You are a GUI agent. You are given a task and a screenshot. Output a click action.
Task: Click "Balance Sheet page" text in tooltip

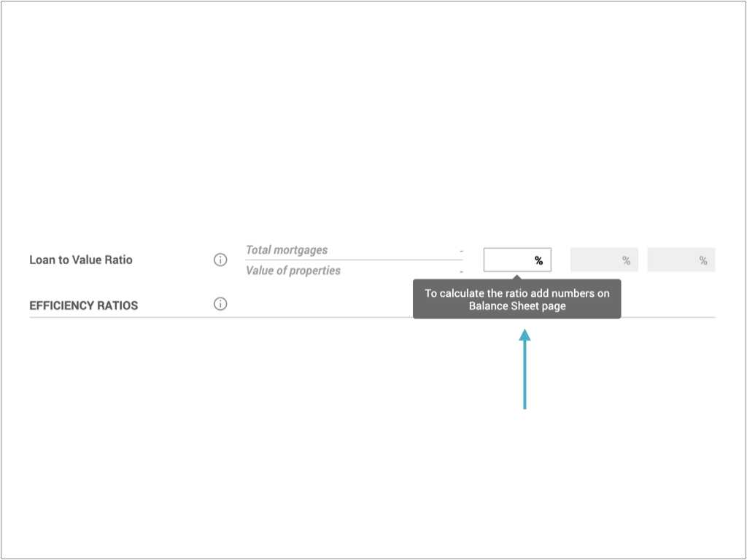coord(517,306)
